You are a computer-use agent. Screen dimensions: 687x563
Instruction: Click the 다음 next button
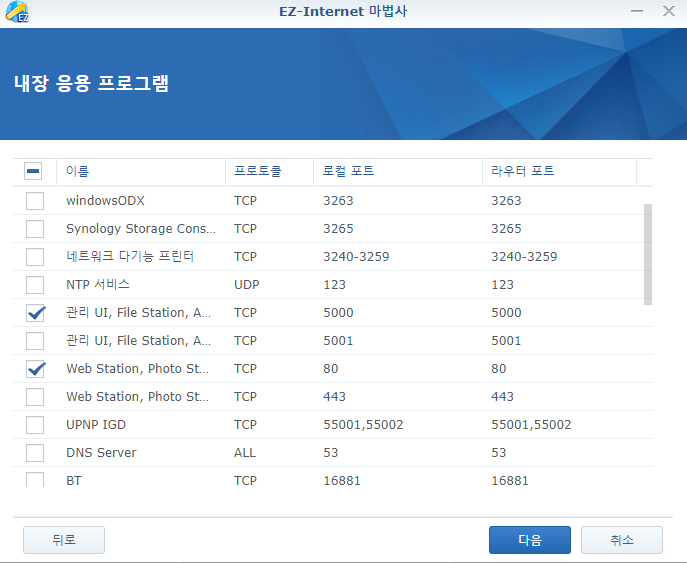tap(530, 540)
